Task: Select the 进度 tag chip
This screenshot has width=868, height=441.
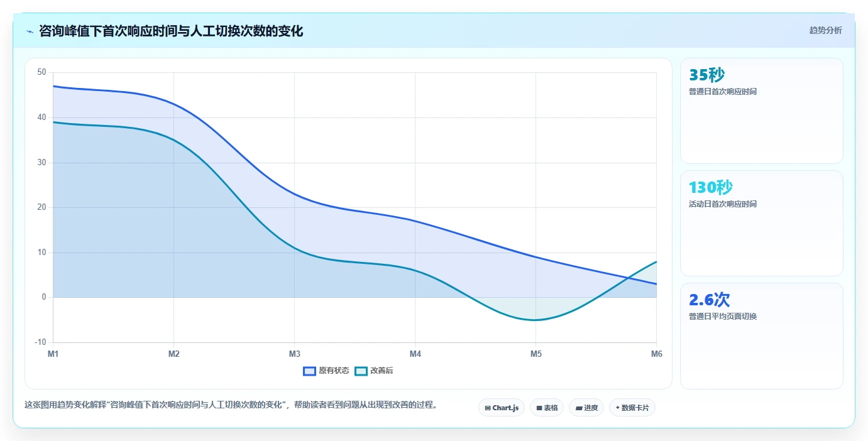Action: tap(586, 408)
